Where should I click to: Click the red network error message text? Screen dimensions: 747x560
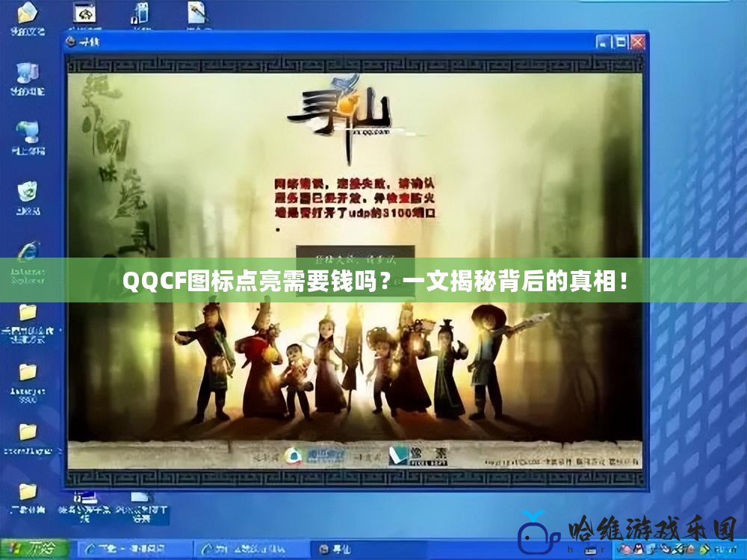[354, 198]
